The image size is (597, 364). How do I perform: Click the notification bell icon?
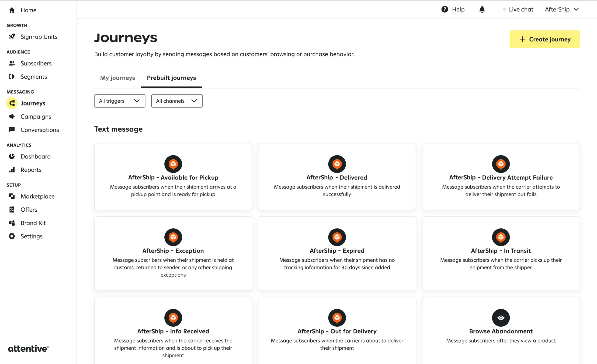(482, 10)
